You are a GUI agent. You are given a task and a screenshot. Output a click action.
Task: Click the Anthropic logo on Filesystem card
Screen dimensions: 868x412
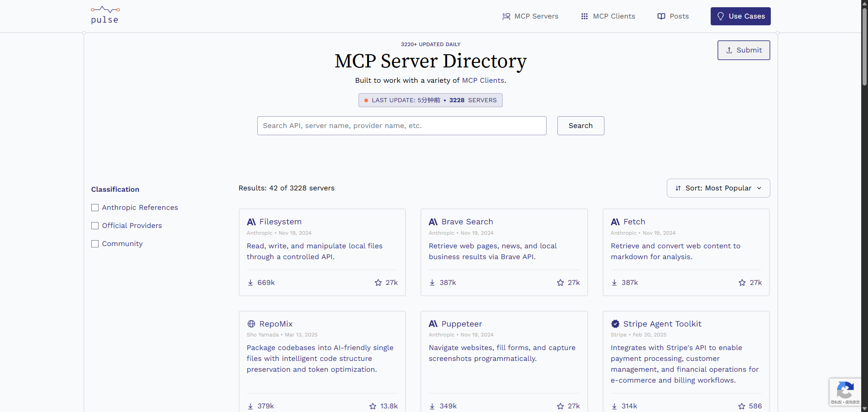point(251,222)
